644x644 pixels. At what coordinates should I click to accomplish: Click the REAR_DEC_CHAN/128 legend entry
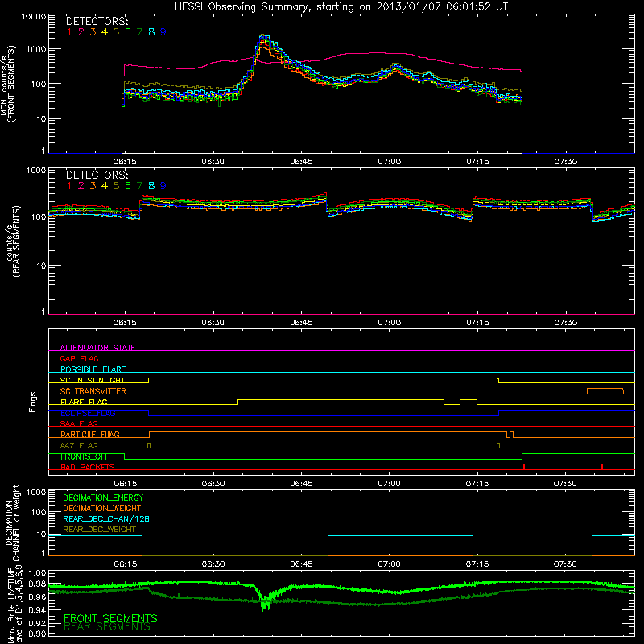coord(106,518)
